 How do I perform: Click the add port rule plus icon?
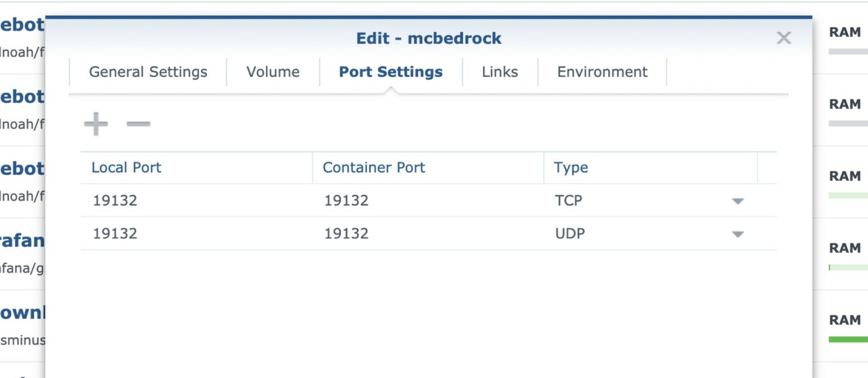pos(96,124)
